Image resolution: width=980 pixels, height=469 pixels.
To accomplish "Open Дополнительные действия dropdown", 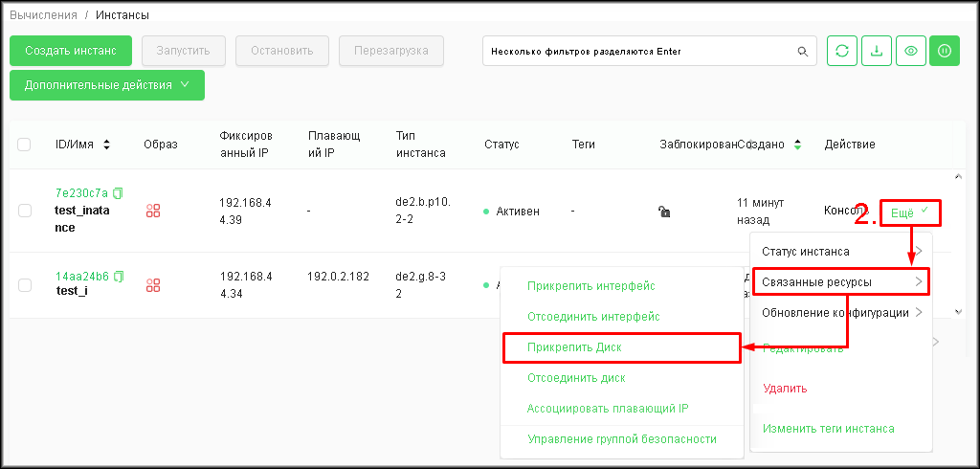I will pos(107,85).
